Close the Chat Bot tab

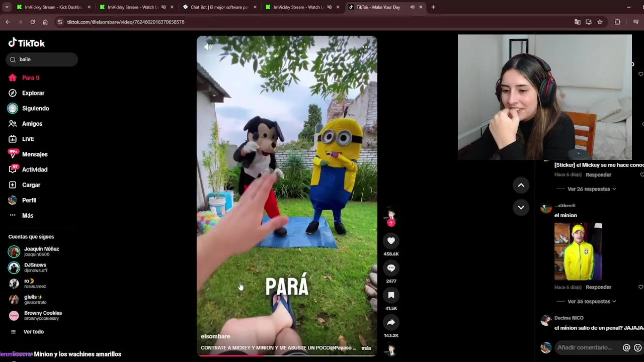pyautogui.click(x=255, y=7)
